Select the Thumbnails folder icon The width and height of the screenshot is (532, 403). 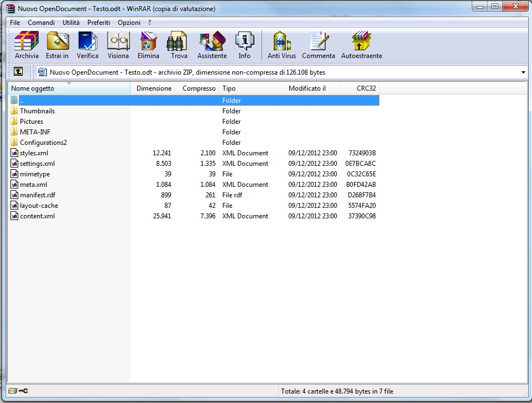pos(14,111)
